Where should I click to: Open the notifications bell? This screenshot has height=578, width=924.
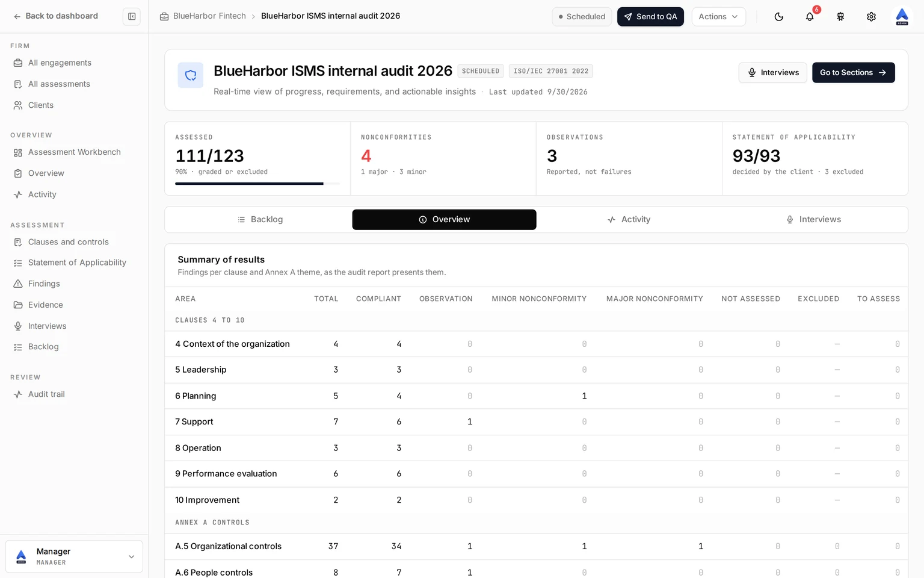810,16
